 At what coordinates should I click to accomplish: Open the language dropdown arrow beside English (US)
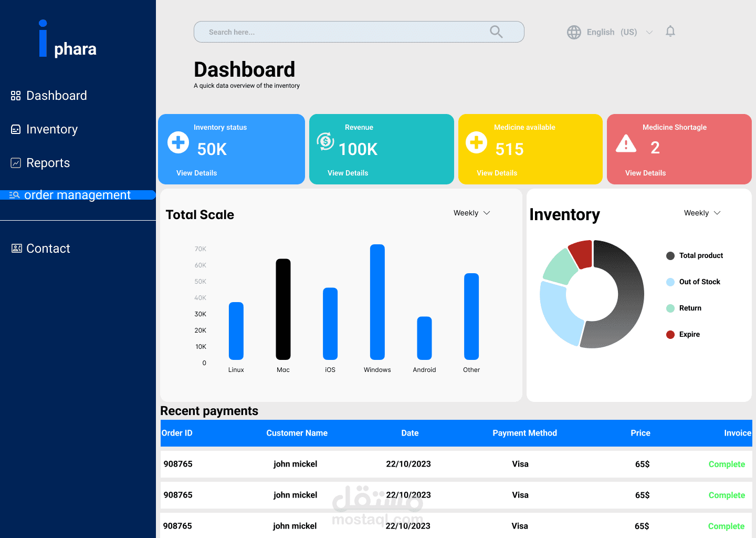(649, 32)
